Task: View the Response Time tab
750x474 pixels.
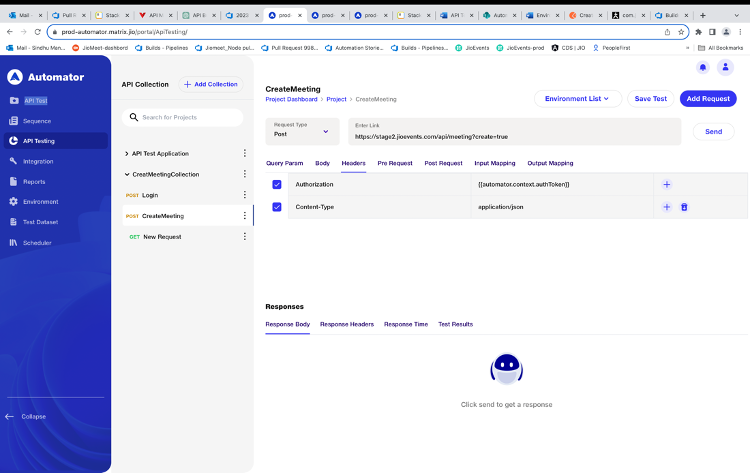Action: [406, 324]
